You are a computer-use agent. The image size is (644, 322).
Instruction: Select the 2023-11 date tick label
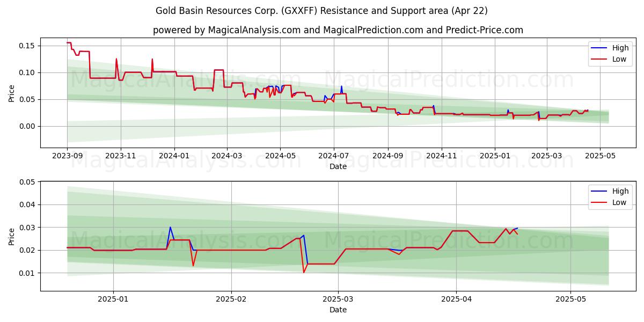point(120,156)
